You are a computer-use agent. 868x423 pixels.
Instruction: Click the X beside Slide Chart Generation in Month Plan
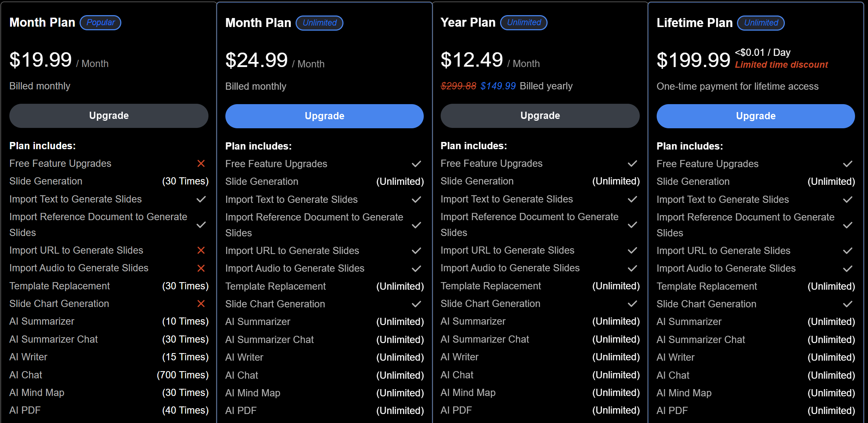click(201, 304)
